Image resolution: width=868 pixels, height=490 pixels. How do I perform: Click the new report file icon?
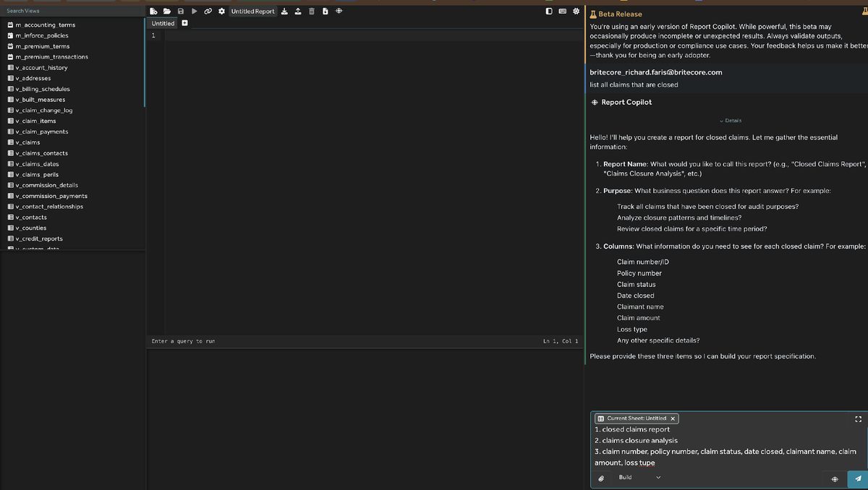click(x=153, y=12)
